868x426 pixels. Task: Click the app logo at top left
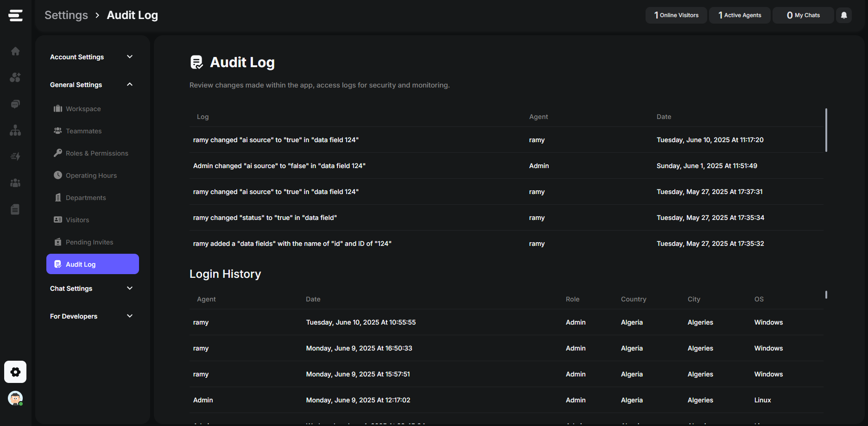(15, 15)
